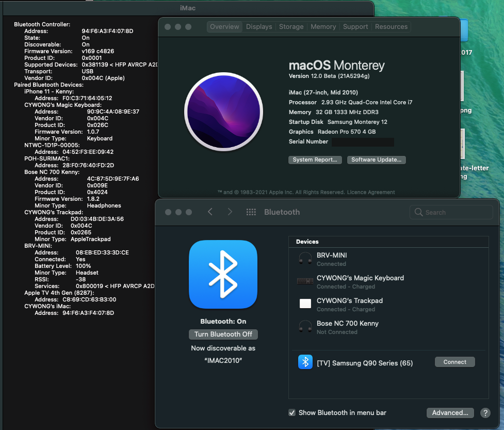This screenshot has height=430, width=504.
Task: Click BRV-MINI Battery Level 100% value
Action: coord(83,266)
